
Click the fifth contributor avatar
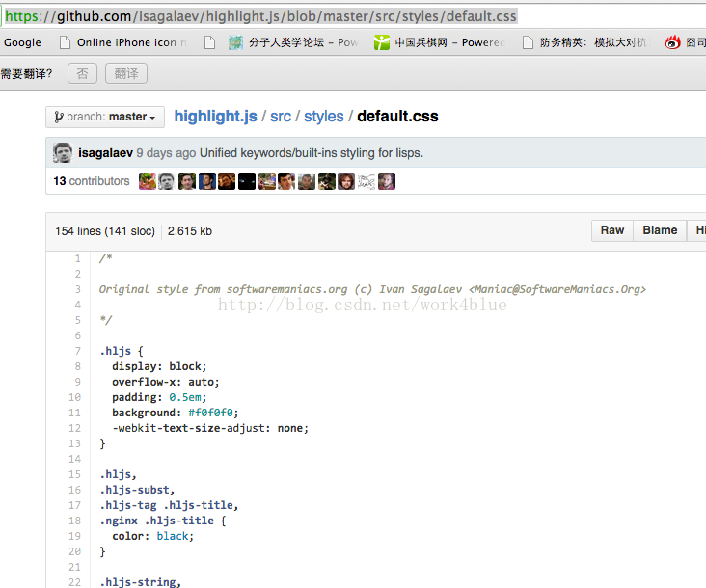coord(227,181)
